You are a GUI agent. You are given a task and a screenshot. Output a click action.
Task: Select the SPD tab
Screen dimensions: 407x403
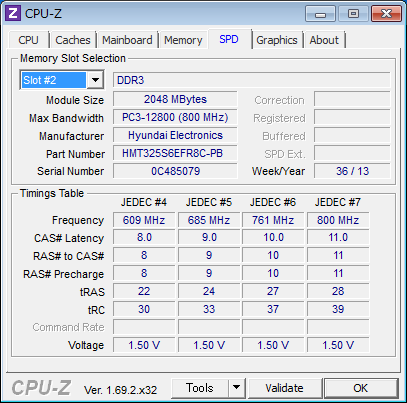tap(229, 39)
